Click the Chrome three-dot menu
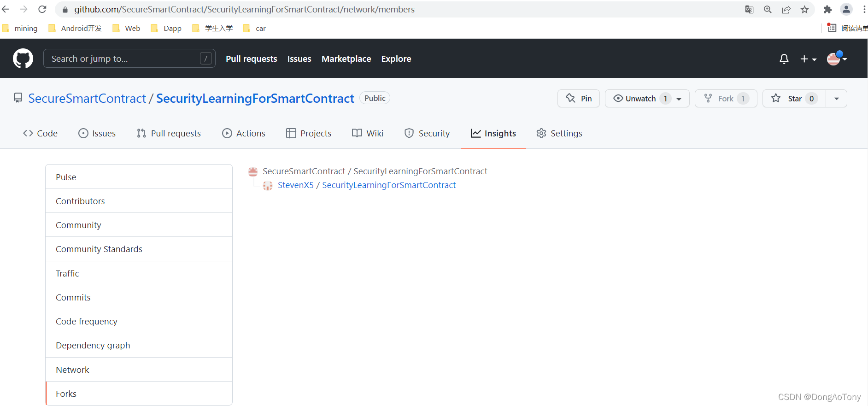This screenshot has width=868, height=406. 864,9
